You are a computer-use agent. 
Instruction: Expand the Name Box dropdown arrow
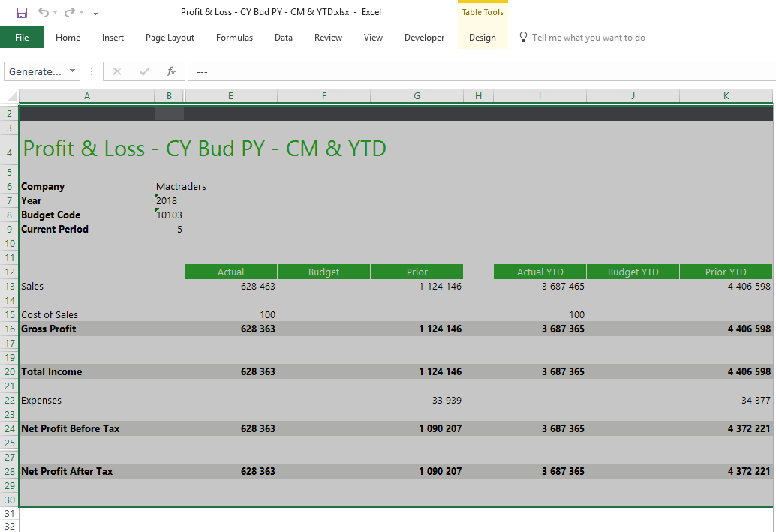(73, 71)
